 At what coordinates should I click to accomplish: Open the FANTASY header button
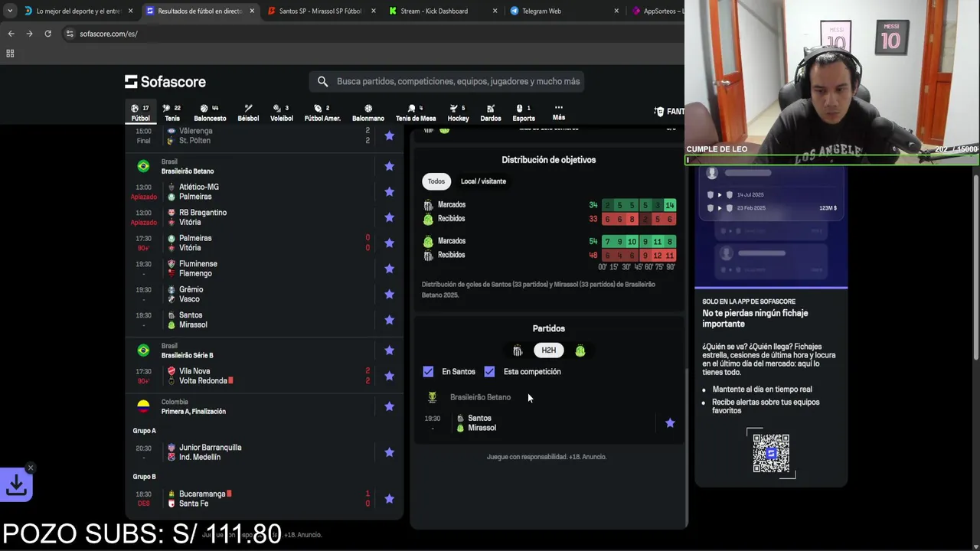669,112
